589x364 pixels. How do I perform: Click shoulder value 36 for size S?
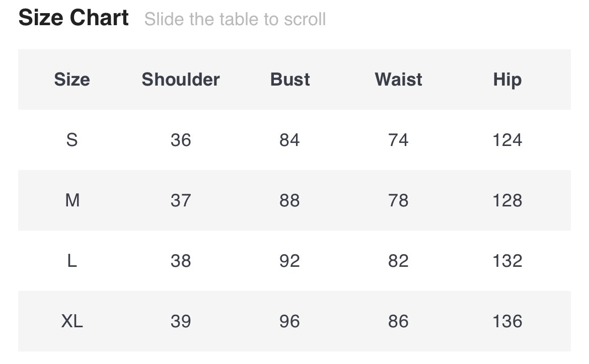[181, 140]
